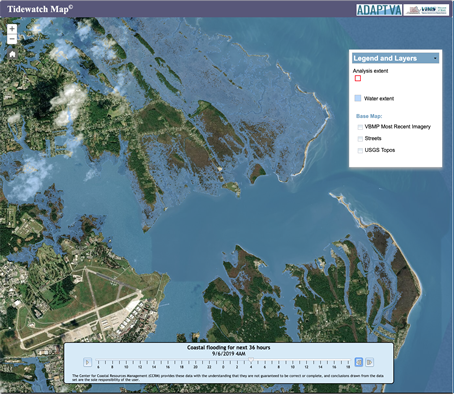This screenshot has width=454, height=394.
Task: Click the Legend and Layers header
Action: coord(395,58)
